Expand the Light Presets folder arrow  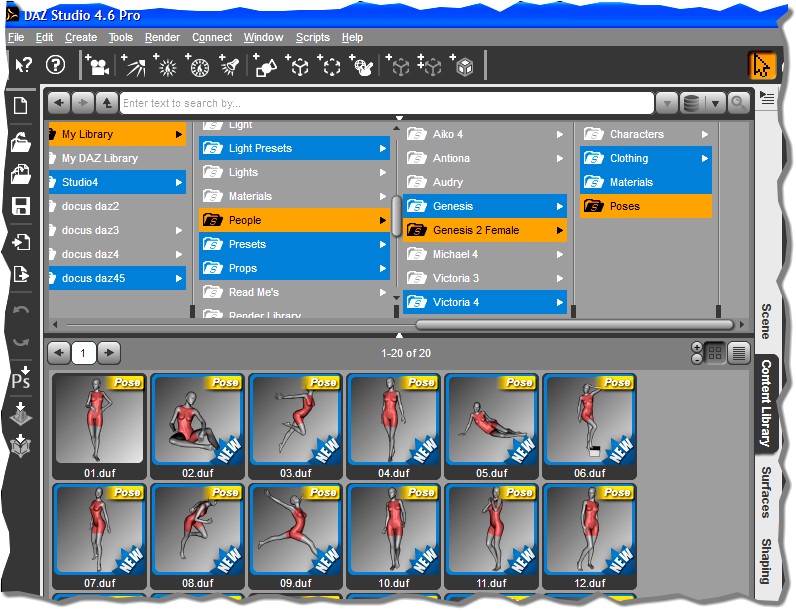pos(382,148)
